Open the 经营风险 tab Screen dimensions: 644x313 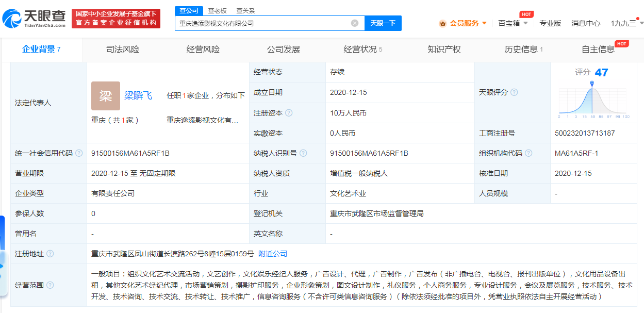coord(203,50)
